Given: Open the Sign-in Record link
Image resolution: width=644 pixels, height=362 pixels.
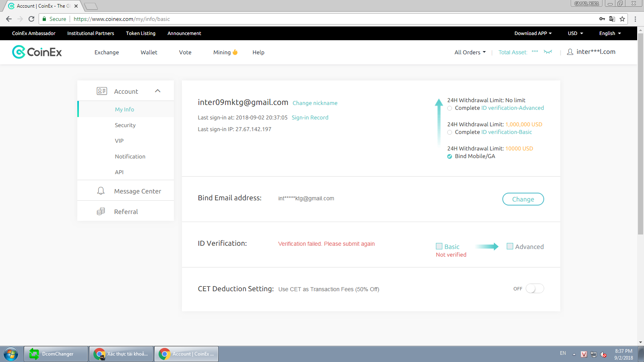Looking at the screenshot, I should point(310,117).
